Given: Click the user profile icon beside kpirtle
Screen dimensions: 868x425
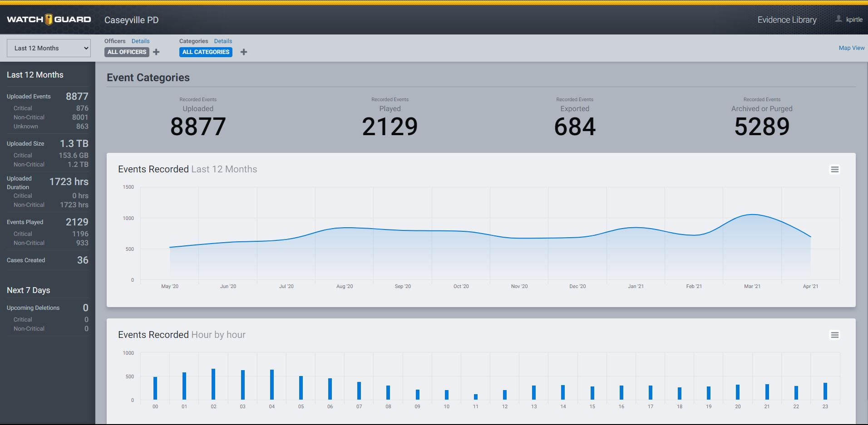Looking at the screenshot, I should click(x=838, y=19).
